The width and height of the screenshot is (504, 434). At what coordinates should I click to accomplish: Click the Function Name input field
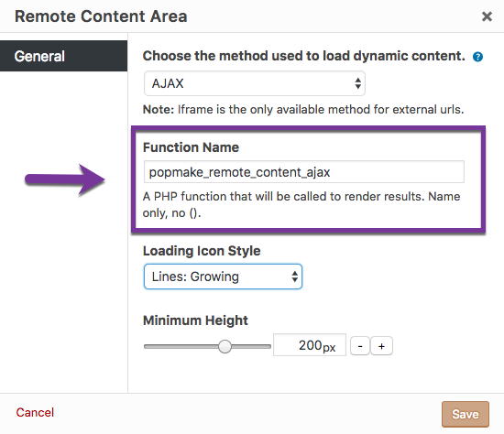[304, 172]
